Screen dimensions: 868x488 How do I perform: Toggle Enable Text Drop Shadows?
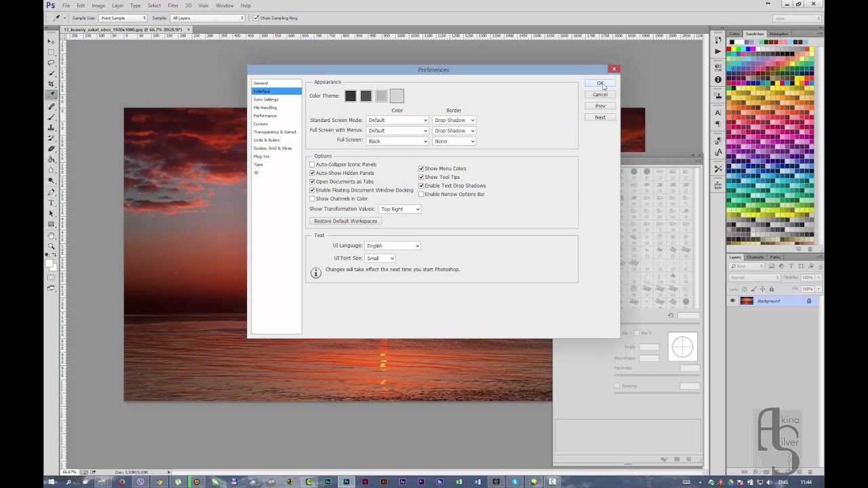[x=421, y=186]
